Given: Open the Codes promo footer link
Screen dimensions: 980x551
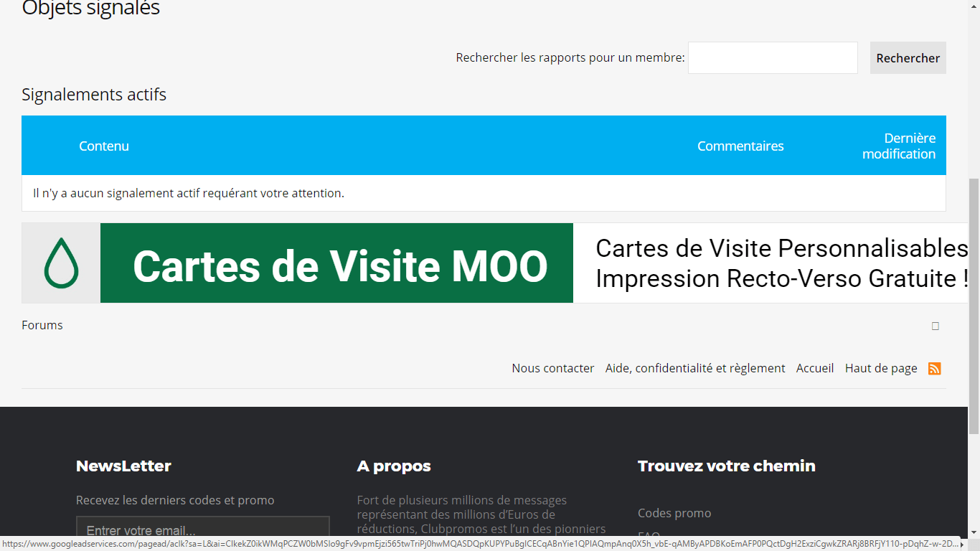Looking at the screenshot, I should [674, 514].
